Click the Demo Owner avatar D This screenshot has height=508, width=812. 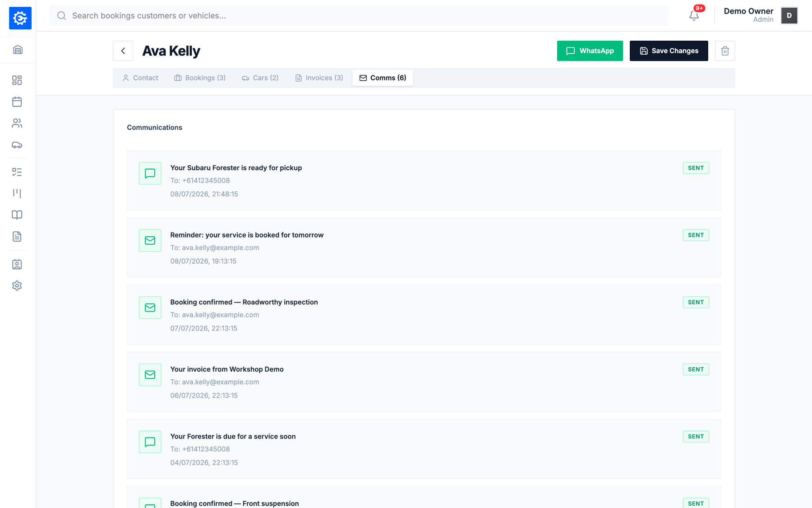[789, 15]
